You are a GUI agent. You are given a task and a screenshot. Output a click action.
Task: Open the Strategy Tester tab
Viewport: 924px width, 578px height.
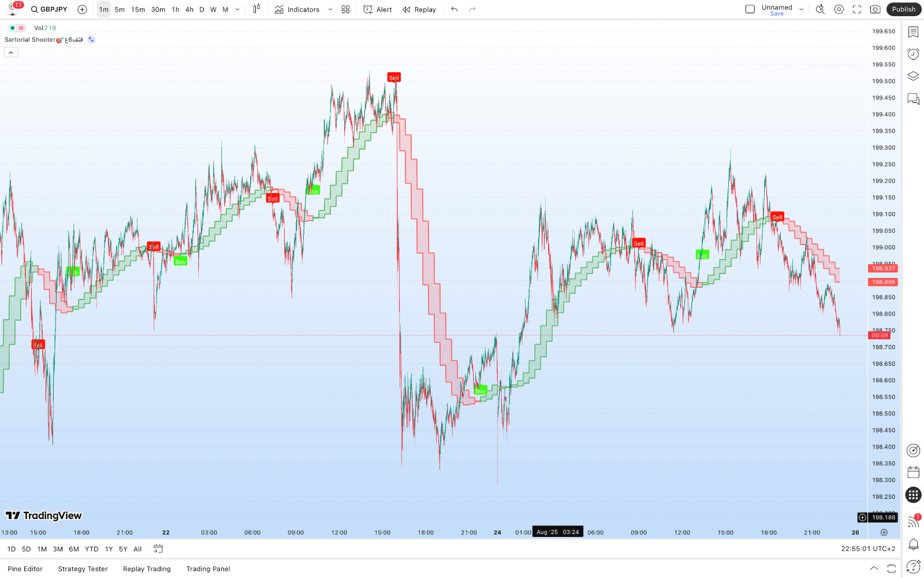83,569
